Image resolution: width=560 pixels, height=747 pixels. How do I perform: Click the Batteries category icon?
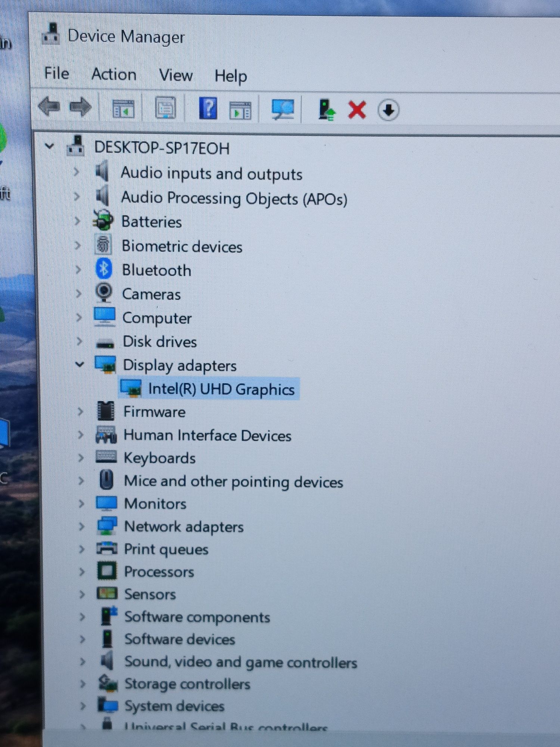[103, 220]
